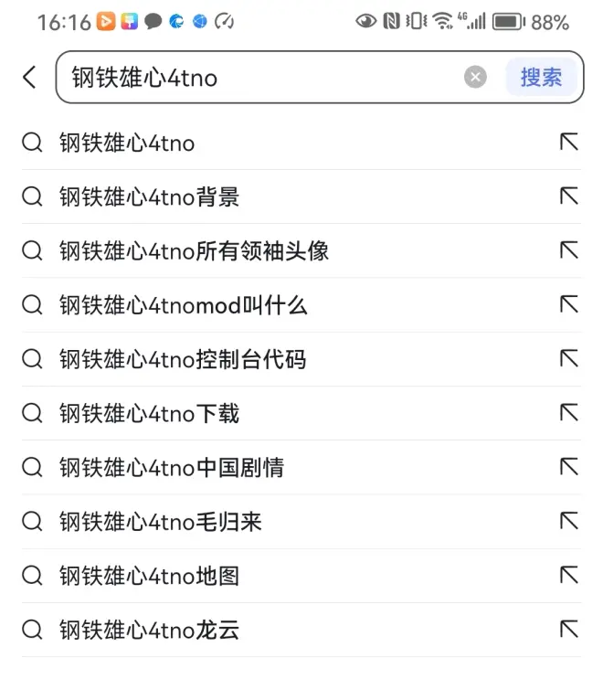This screenshot has height=700, width=603.
Task: Tap the arrow icon next to 钢铁雄心4tno地图
Action: point(569,576)
